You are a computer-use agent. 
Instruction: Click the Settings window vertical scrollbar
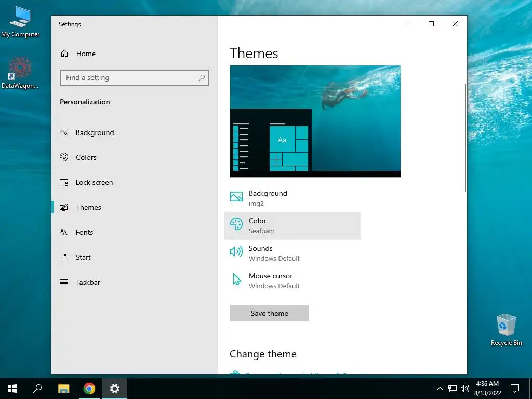click(x=465, y=137)
